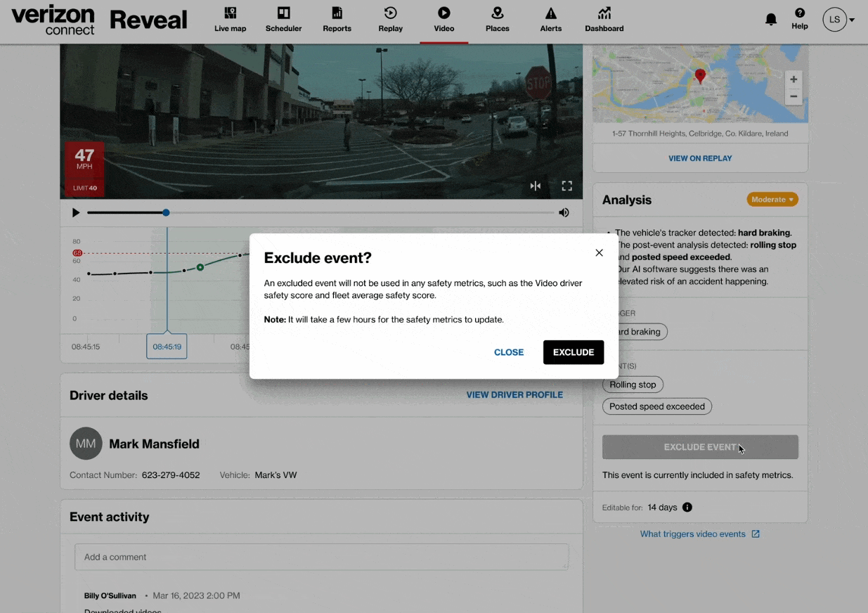Click VIEW ON REPLAY link
The width and height of the screenshot is (868, 613).
pyautogui.click(x=700, y=158)
